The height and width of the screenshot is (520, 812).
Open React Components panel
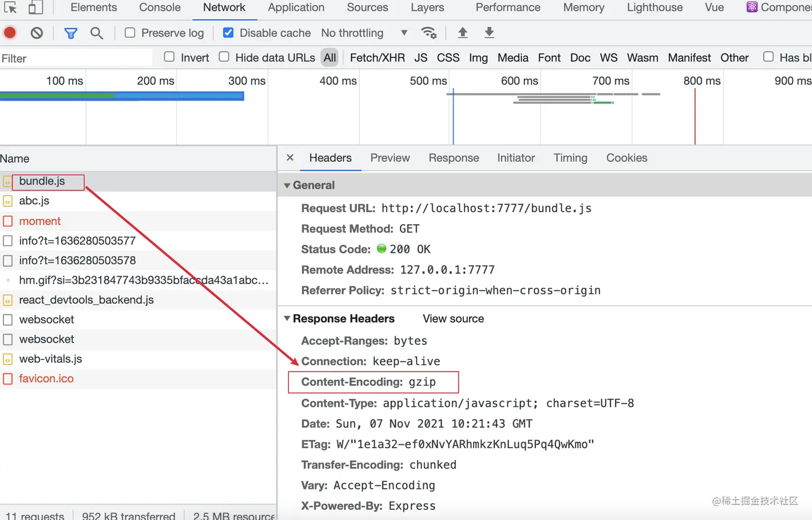[x=779, y=8]
